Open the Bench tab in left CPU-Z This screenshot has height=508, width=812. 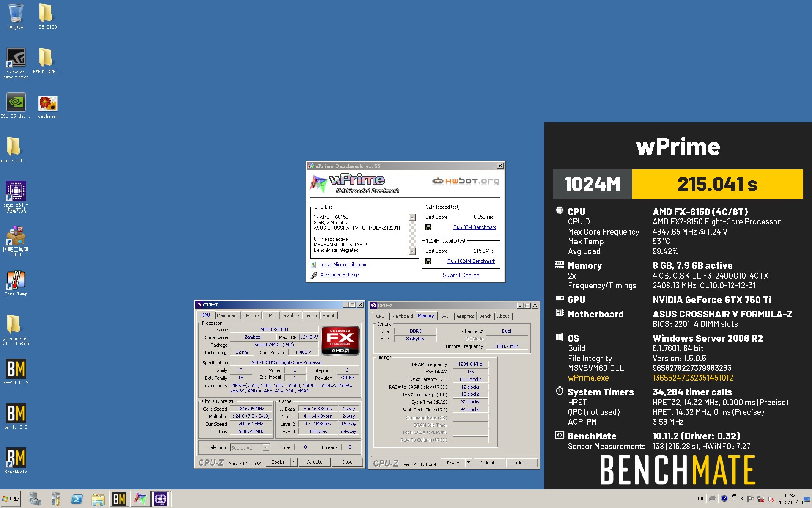pyautogui.click(x=311, y=315)
